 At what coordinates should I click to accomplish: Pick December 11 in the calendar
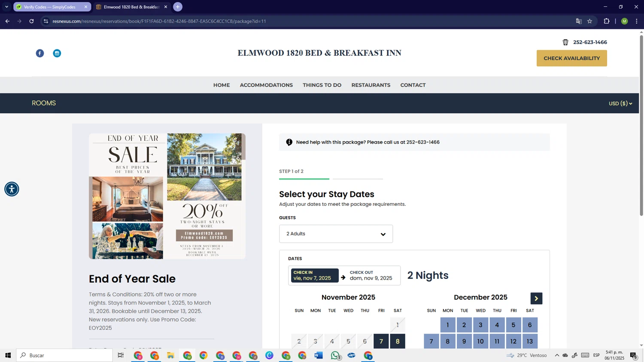(497, 341)
